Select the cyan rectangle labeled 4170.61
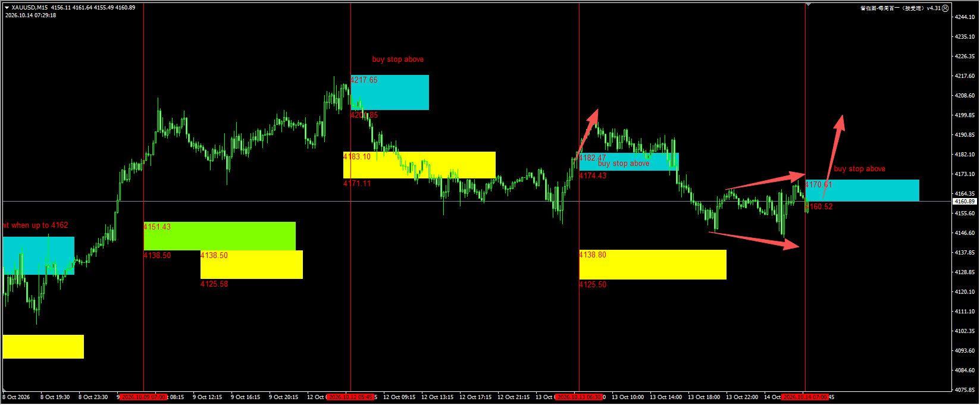 (x=862, y=190)
